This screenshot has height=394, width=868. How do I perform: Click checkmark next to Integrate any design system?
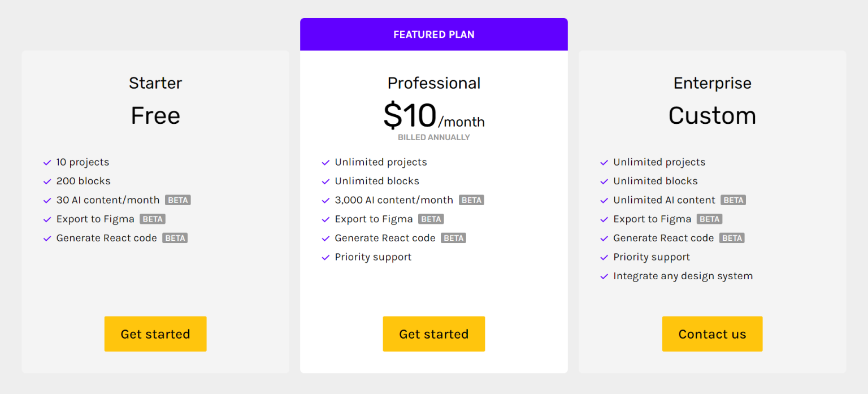[604, 276]
